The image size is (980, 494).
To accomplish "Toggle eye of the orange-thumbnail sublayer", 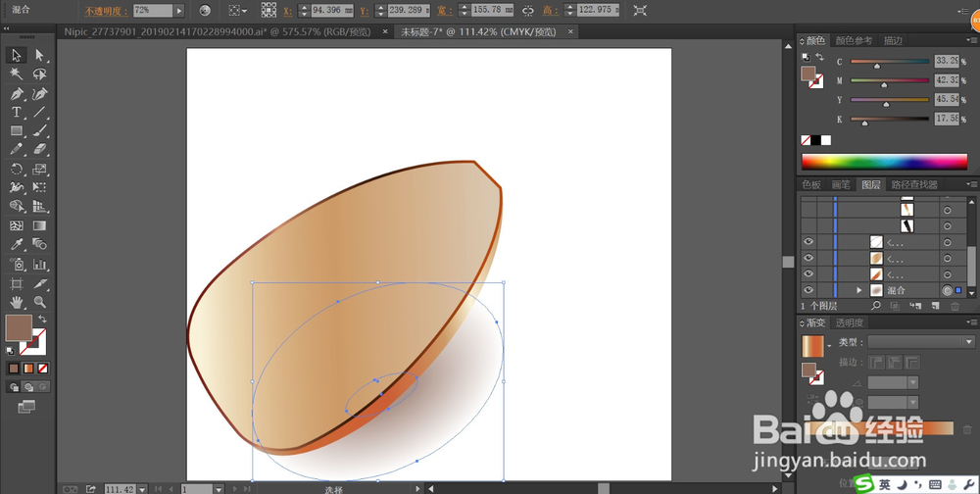I will pyautogui.click(x=808, y=273).
